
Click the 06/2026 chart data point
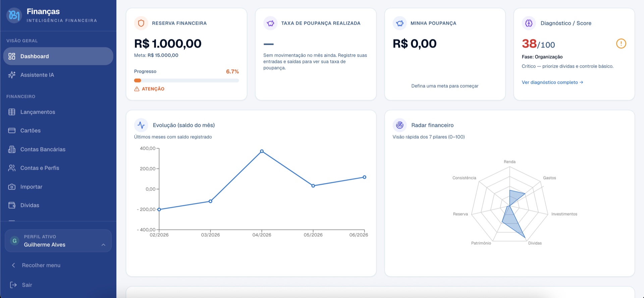365,177
